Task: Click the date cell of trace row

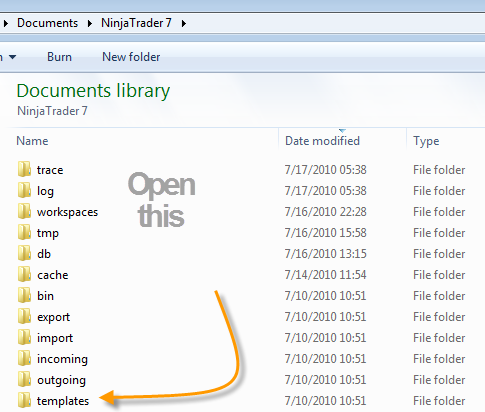Action: click(326, 170)
